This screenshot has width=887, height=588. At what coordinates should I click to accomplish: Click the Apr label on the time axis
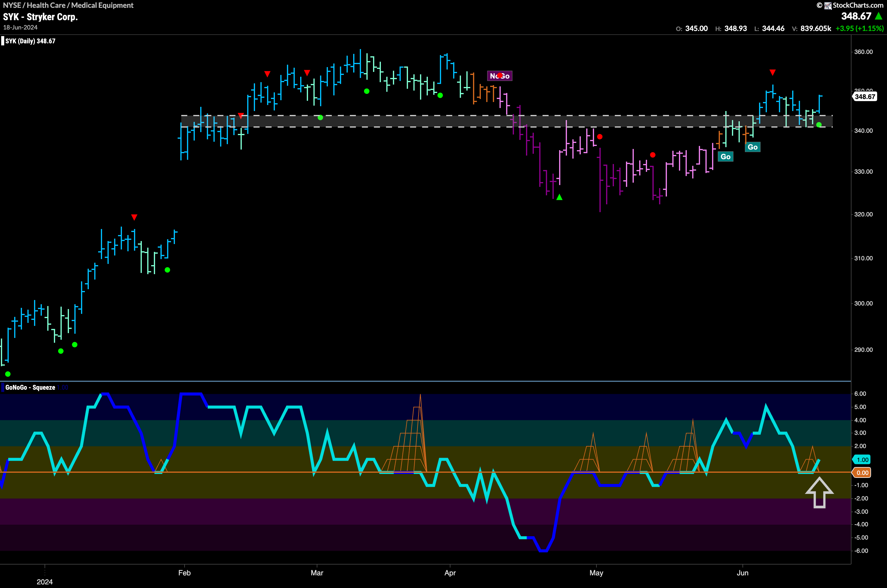pyautogui.click(x=450, y=573)
